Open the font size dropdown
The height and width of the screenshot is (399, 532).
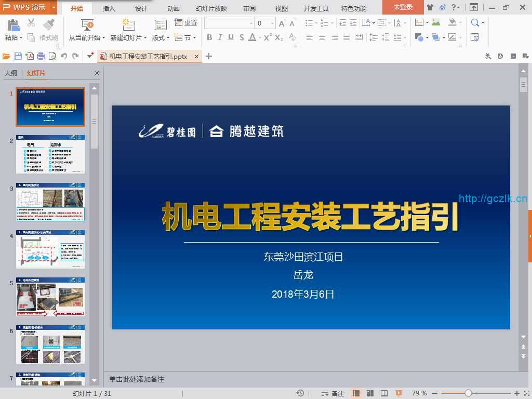pos(272,23)
